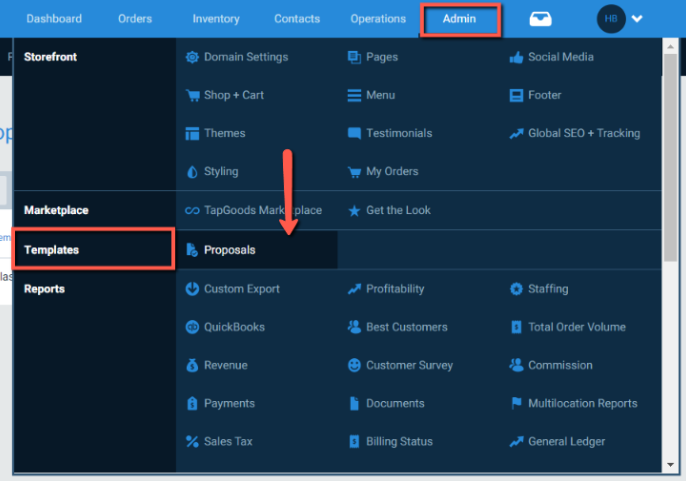Open the Themes page
Screen dimensions: 686x481
[x=224, y=133]
